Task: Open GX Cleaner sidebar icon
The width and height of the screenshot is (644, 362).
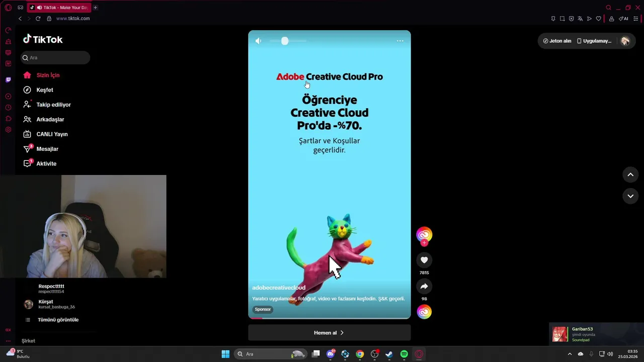Action: [8, 42]
